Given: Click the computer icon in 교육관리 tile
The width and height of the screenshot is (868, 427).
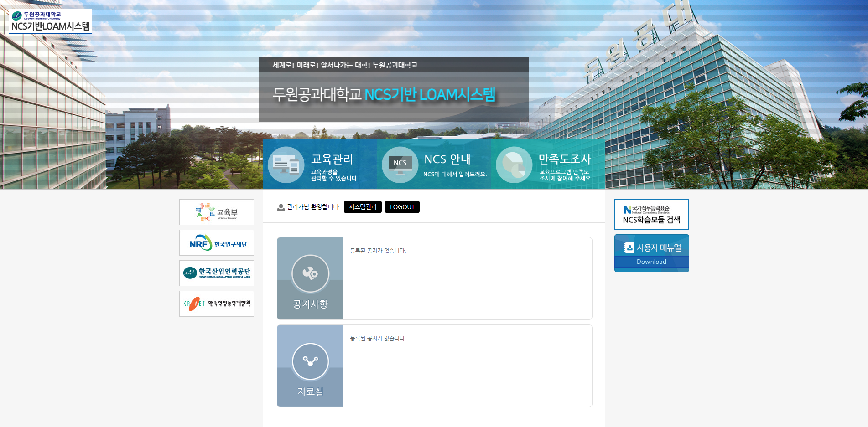Looking at the screenshot, I should tap(286, 165).
